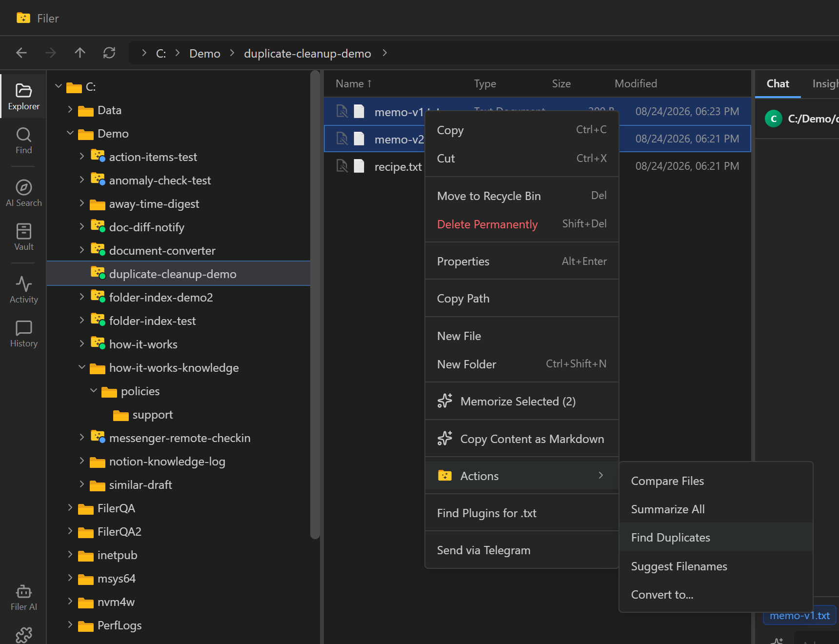
Task: Open the Activity sidebar panel
Action: [23, 290]
